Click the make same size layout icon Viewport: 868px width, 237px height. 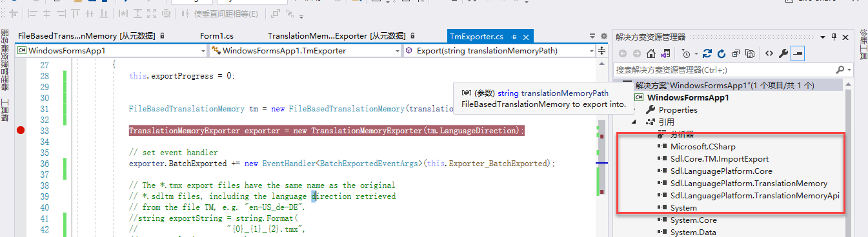click(152, 14)
